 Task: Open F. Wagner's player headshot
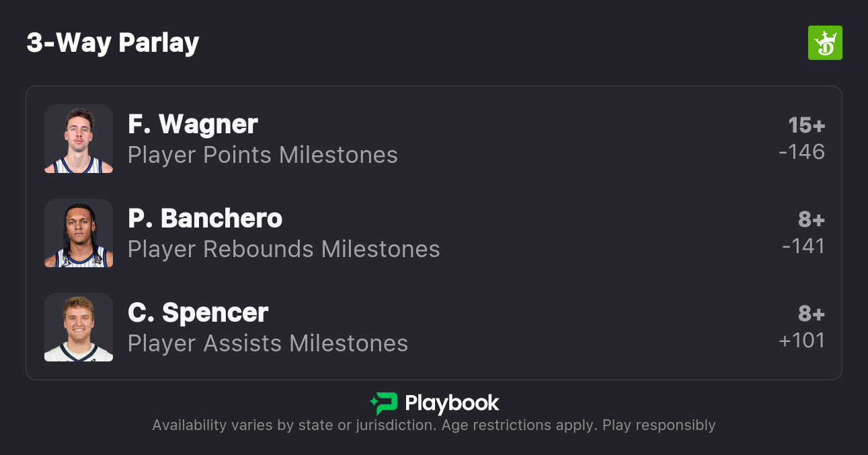pos(79,139)
